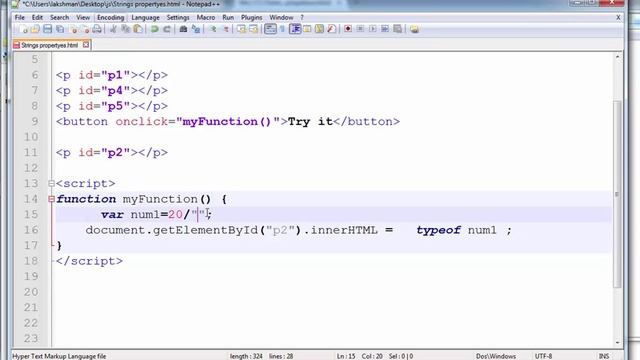Open Find with the binoculars icon
The image size is (640, 360).
pyautogui.click(x=183, y=29)
